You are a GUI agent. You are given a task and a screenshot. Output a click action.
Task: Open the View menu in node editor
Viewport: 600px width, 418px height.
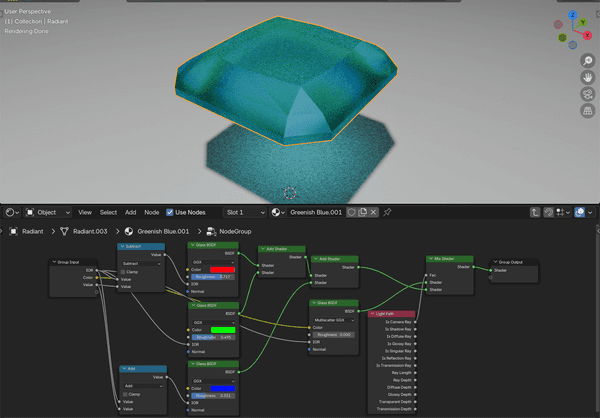tap(85, 212)
